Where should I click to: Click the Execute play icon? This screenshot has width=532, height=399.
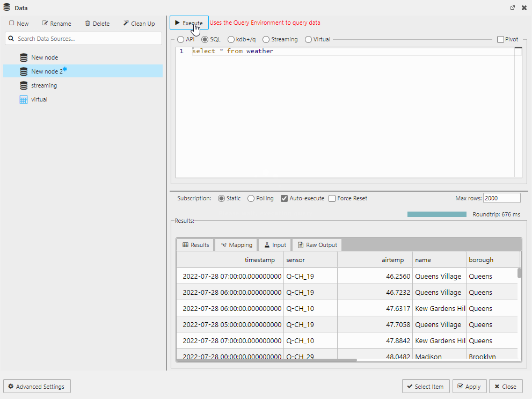pyautogui.click(x=177, y=22)
